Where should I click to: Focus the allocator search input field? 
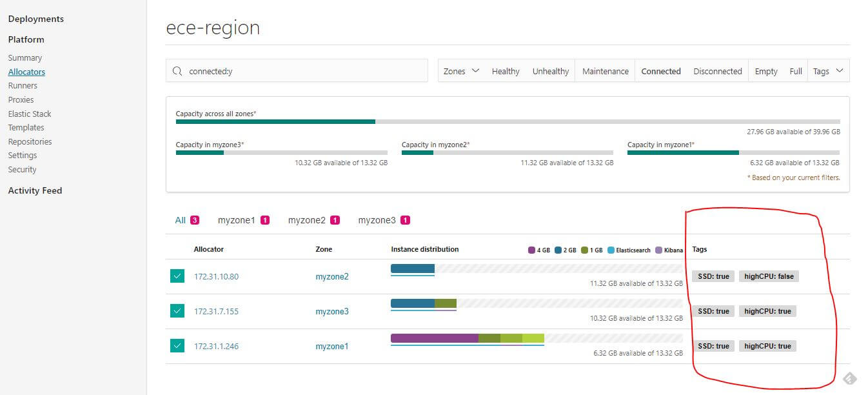pos(303,71)
